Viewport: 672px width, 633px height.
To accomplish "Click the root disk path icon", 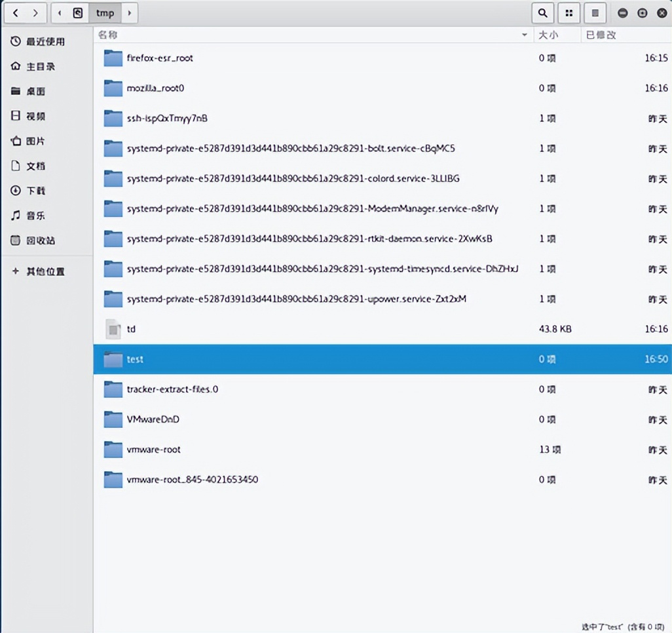I will click(x=78, y=12).
